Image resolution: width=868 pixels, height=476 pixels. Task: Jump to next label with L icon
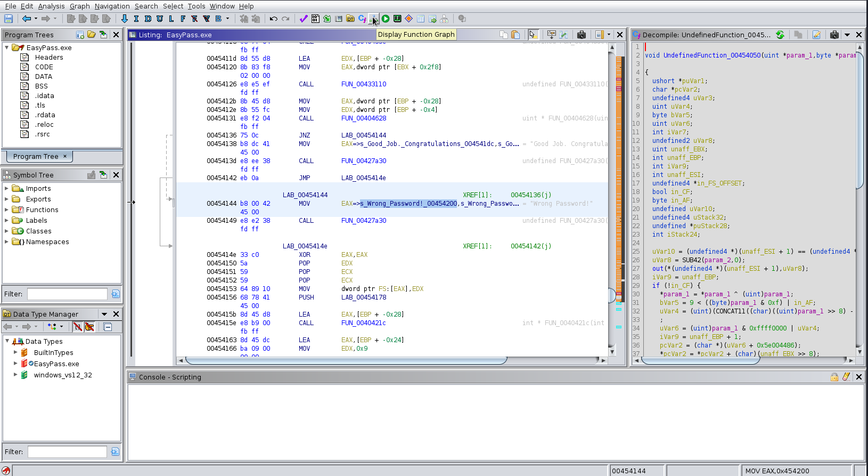point(171,19)
